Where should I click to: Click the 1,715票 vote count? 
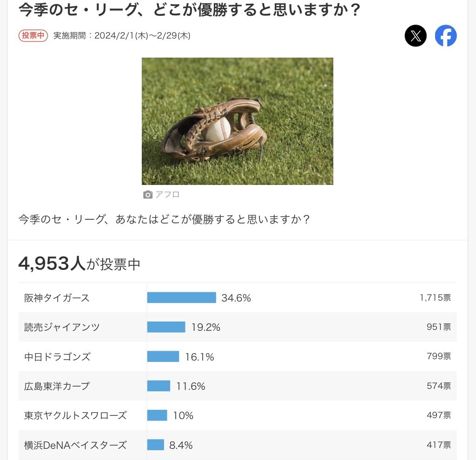pyautogui.click(x=435, y=298)
